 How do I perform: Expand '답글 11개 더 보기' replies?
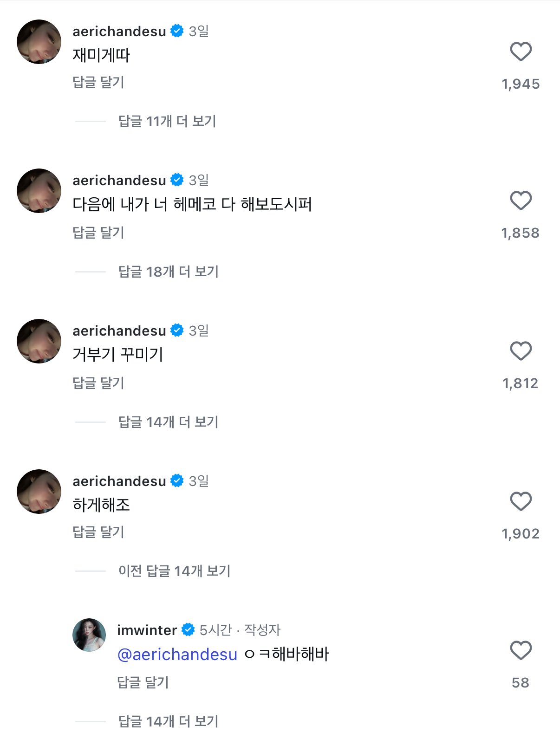167,122
